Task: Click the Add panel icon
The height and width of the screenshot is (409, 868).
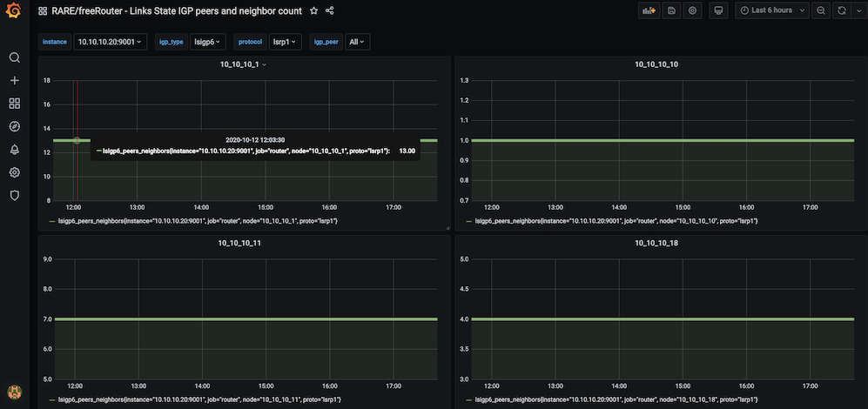Action: tap(648, 10)
